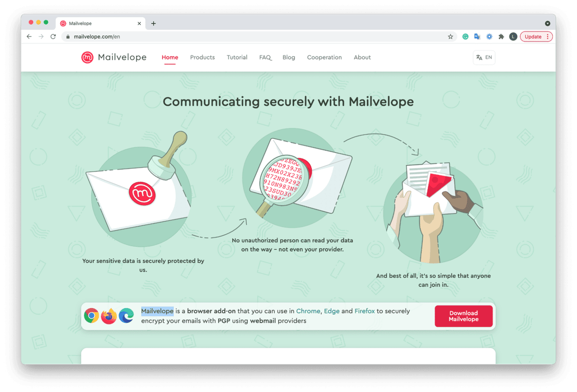Viewport: 577px width, 392px height.
Task: Select the Edge icon in the banner
Action: tap(126, 315)
